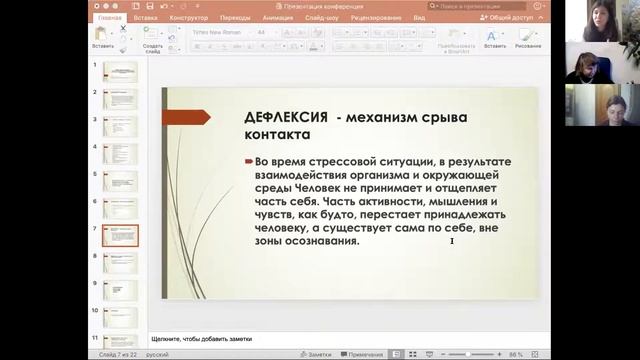
Task: Click Общий доступ share button
Action: pos(507,18)
